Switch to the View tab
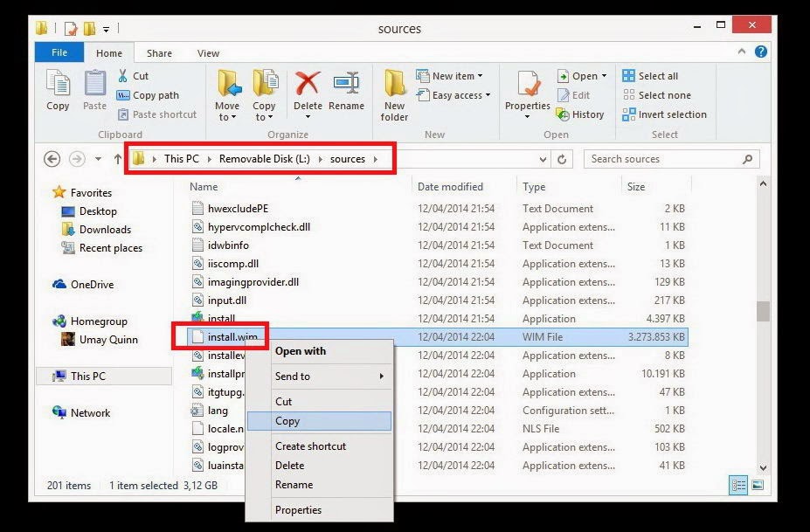This screenshot has width=810, height=532. tap(208, 53)
